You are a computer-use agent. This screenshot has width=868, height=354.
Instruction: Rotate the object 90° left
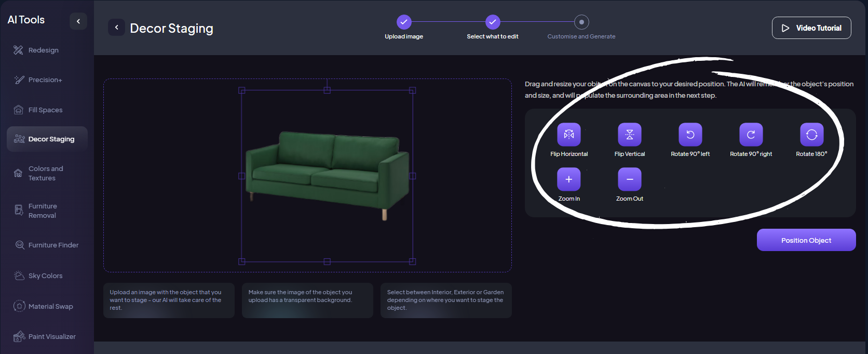point(690,135)
